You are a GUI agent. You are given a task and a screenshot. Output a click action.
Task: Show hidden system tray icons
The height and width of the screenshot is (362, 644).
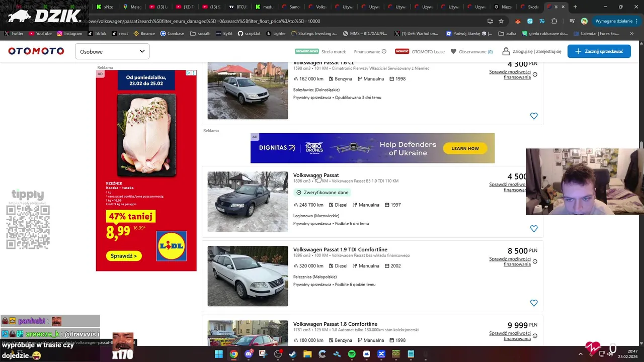(580, 354)
